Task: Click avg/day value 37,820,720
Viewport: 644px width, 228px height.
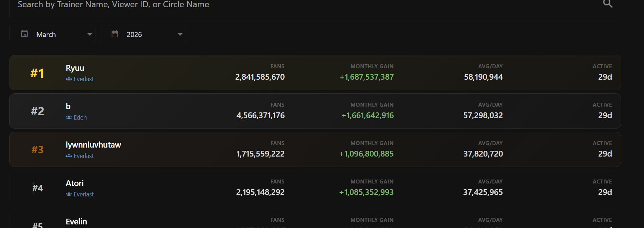Action: click(x=483, y=154)
